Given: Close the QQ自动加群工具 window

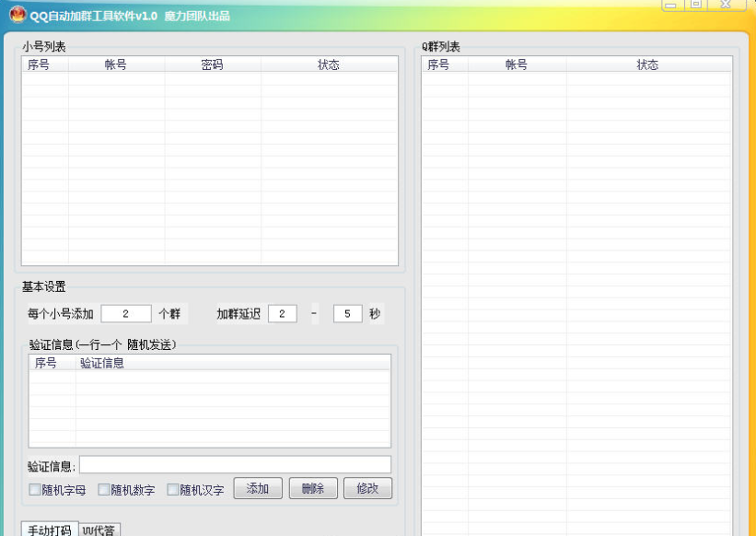Looking at the screenshot, I should coord(727,5).
